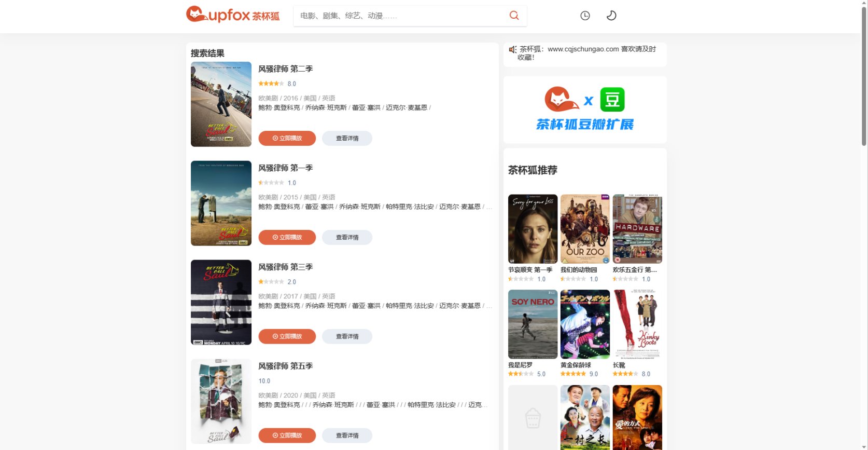Open 风骚律师 第三季 poster thumbnail
This screenshot has width=868, height=450.
tap(221, 303)
